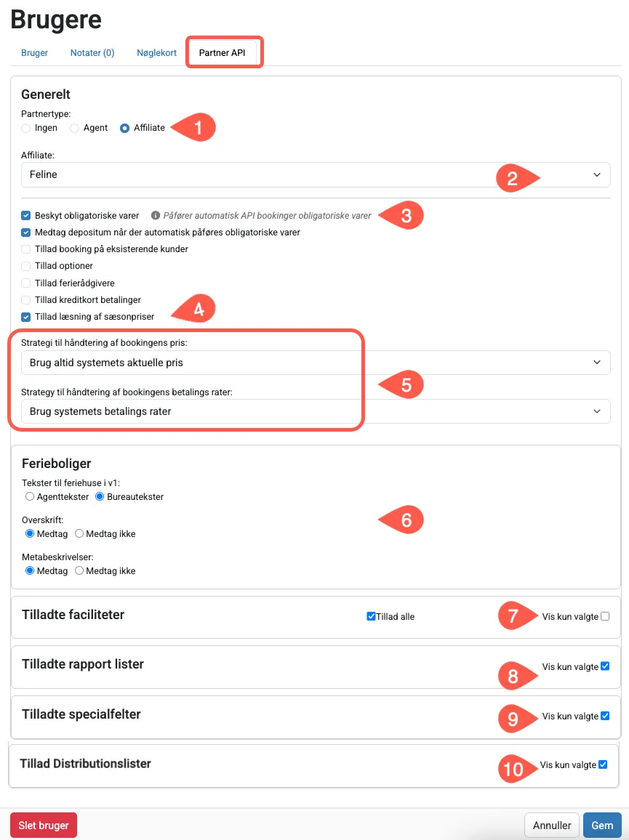Enable the Tillad optioner checkbox
Screen dimensions: 629x840
tap(25, 266)
